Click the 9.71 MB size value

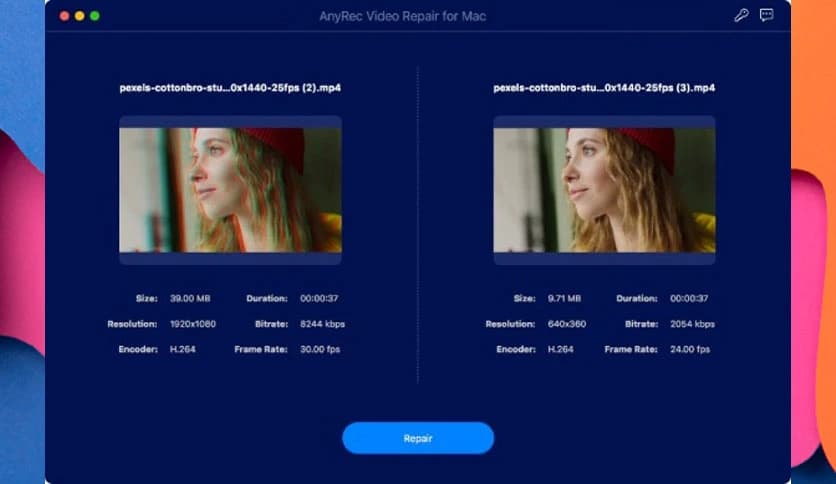(x=564, y=299)
